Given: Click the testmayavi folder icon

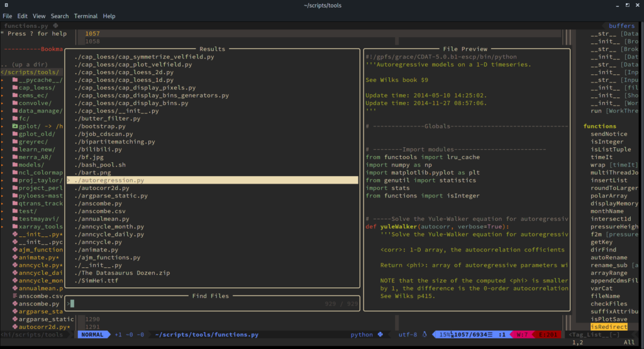Looking at the screenshot, I should tap(15, 219).
